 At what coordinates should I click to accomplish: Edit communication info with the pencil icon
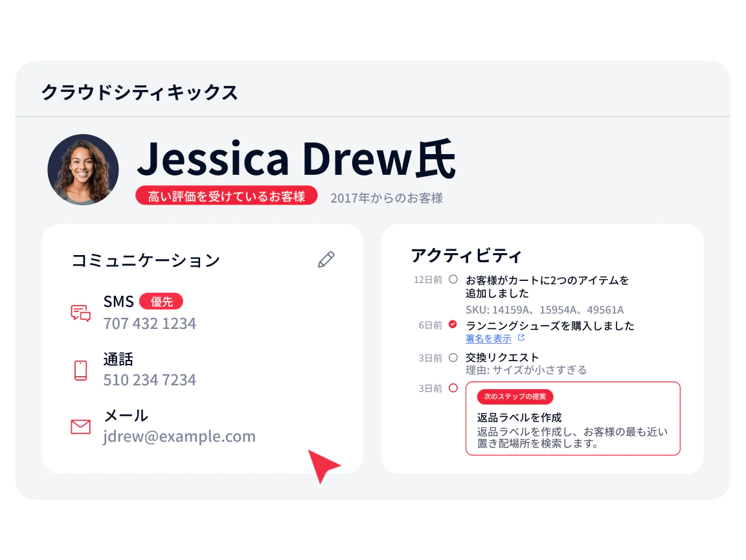326,259
